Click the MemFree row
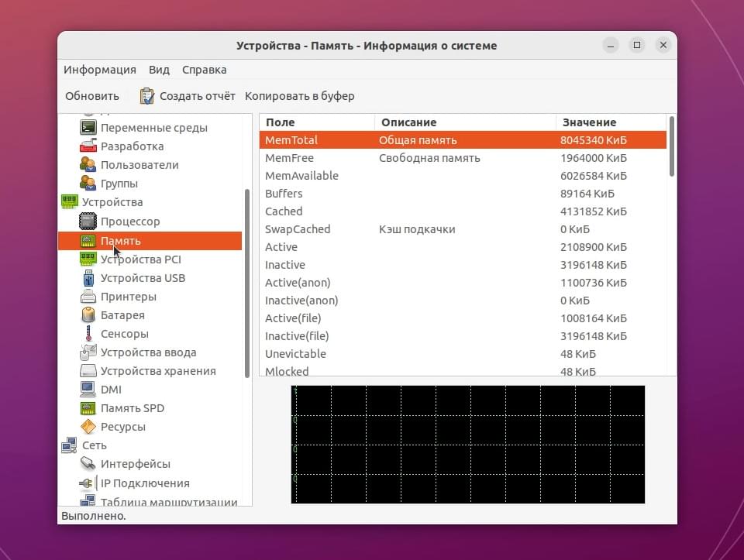 [463, 158]
